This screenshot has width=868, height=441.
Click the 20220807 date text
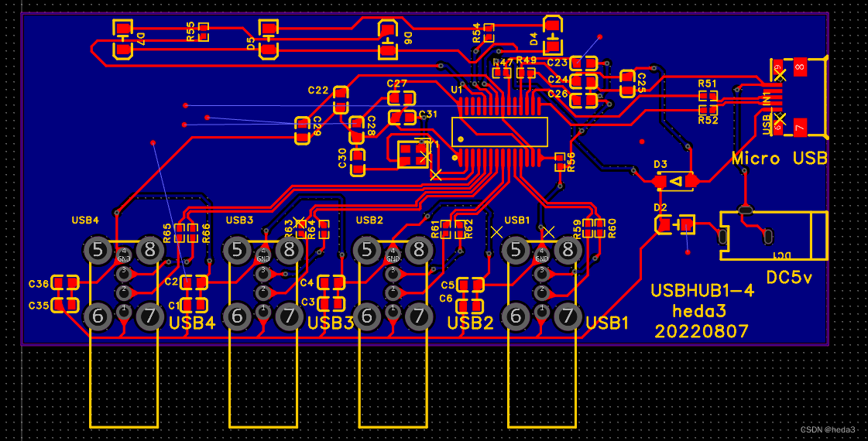702,331
